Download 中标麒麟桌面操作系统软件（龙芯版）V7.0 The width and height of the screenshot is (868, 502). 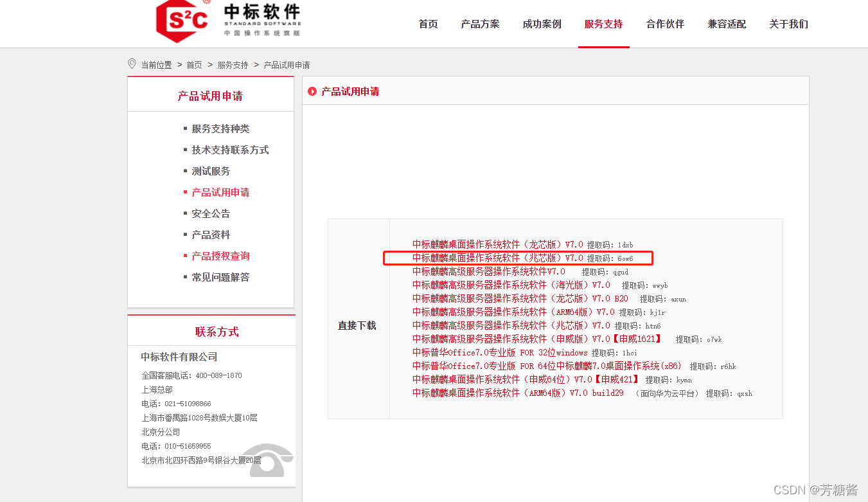tap(498, 245)
